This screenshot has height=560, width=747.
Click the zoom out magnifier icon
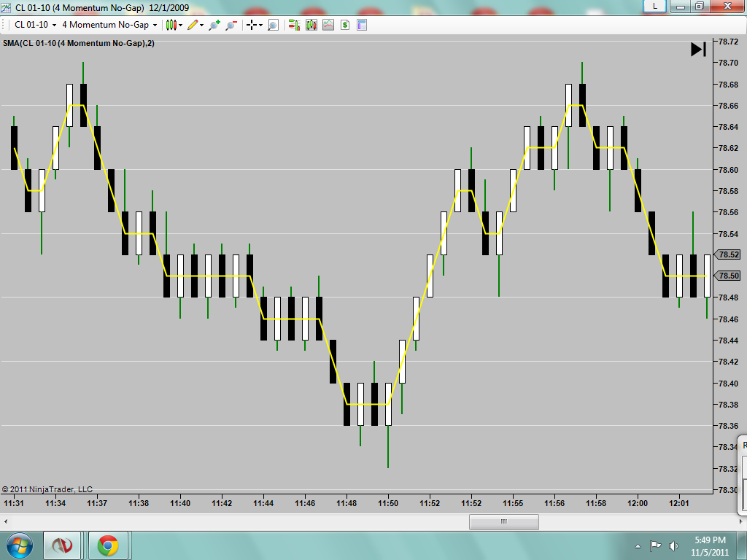231,25
